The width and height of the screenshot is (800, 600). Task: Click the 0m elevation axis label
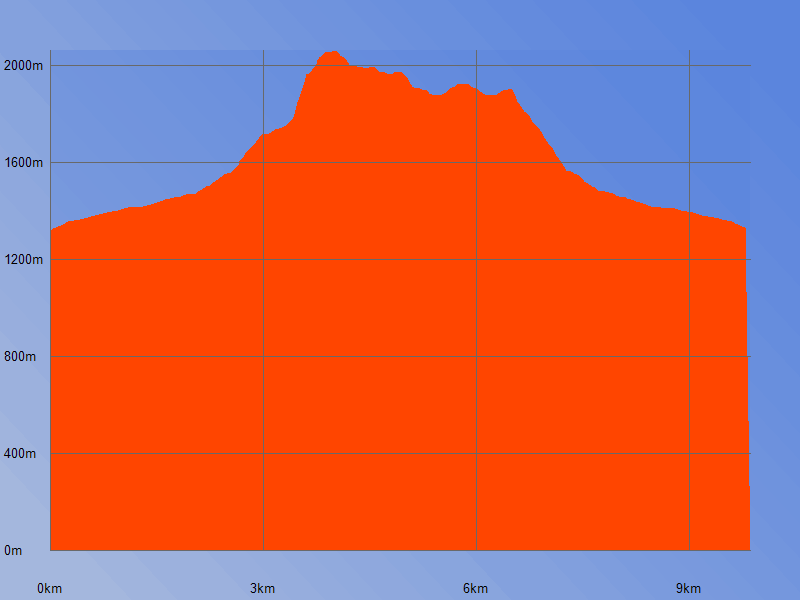pos(13,551)
